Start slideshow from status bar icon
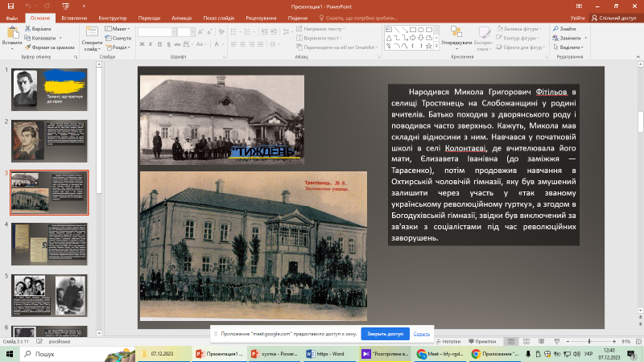 pos(556,341)
